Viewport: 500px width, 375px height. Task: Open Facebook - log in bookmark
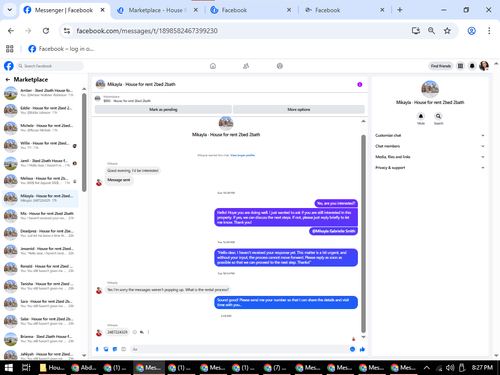coord(61,49)
